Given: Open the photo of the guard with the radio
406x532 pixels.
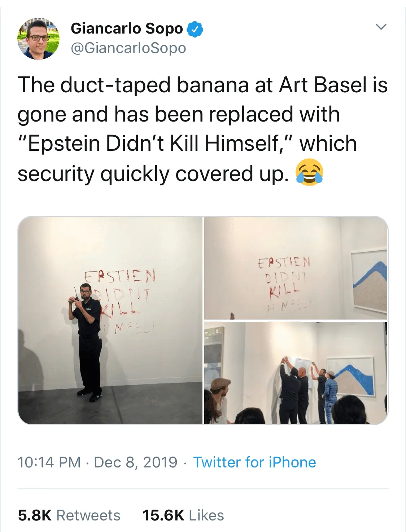Looking at the screenshot, I should 110,320.
